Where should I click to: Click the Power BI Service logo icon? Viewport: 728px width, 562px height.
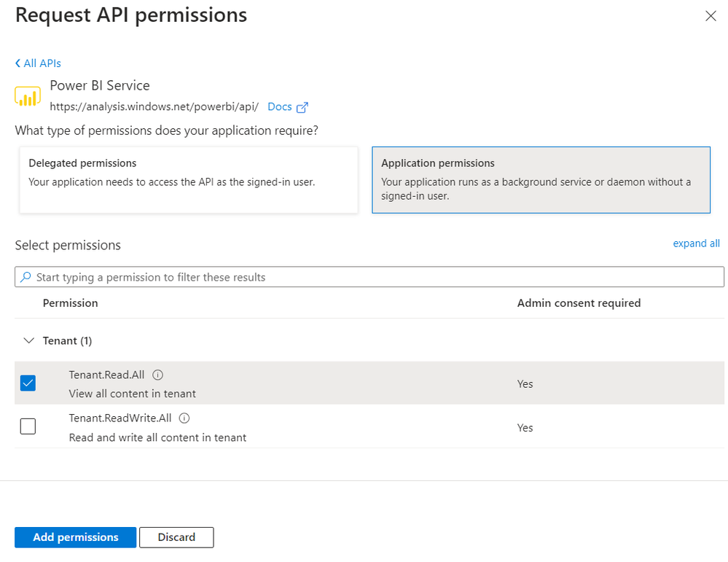(x=28, y=96)
